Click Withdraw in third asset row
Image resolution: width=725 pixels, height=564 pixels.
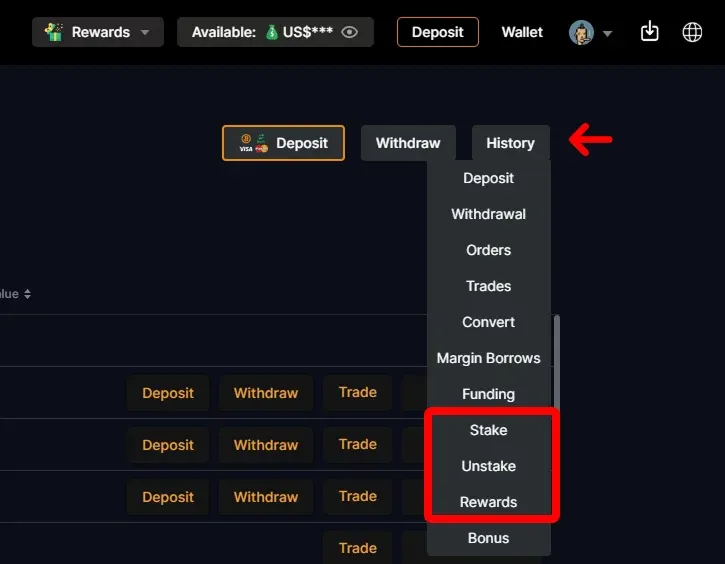click(266, 497)
